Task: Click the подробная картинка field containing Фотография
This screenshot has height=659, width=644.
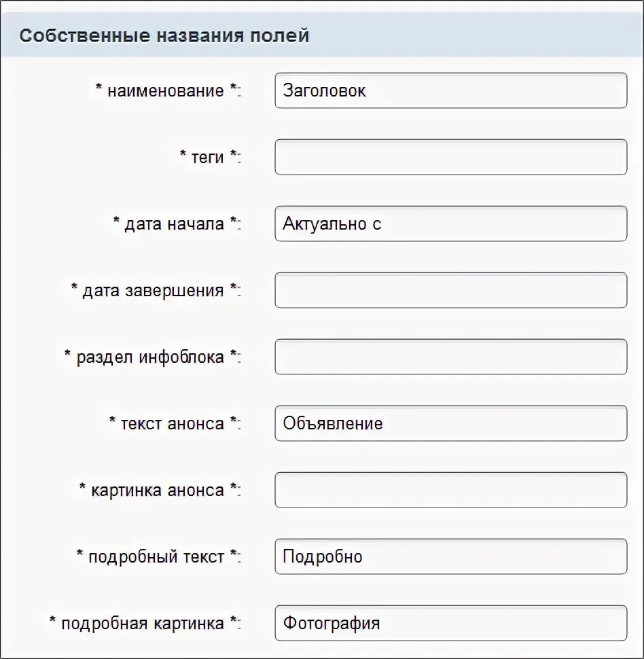Action: (450, 623)
